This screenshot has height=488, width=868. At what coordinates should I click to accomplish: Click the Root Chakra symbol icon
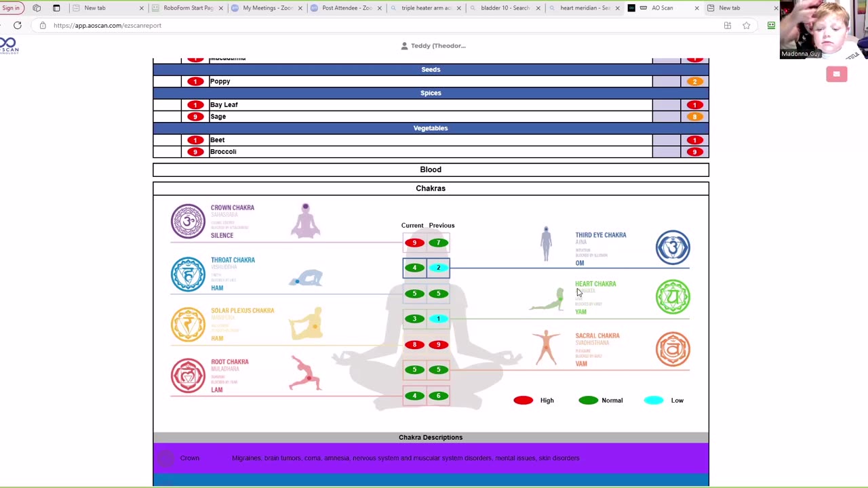188,375
